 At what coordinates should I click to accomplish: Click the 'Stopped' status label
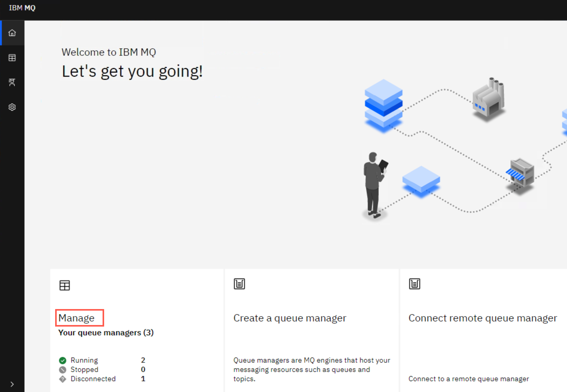(85, 369)
